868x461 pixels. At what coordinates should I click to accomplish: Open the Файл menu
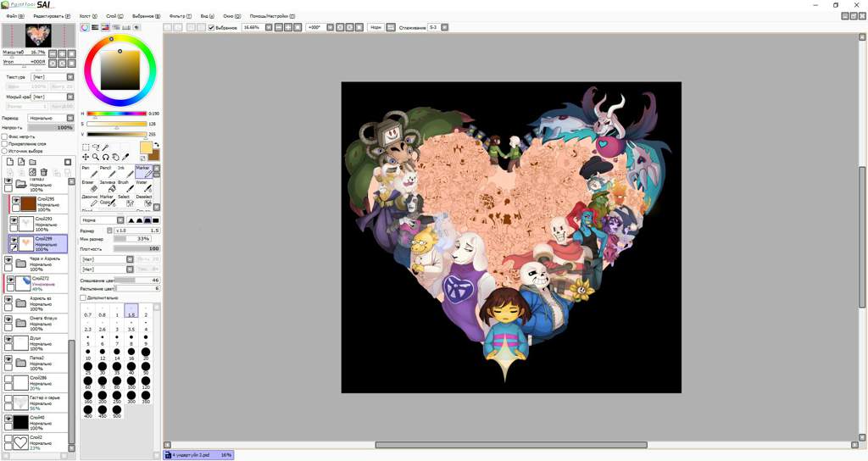pyautogui.click(x=15, y=16)
